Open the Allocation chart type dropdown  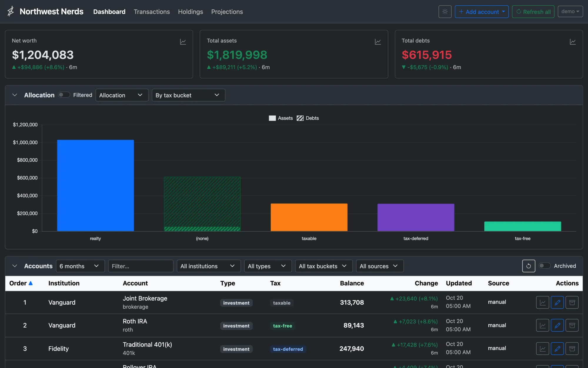pyautogui.click(x=122, y=95)
